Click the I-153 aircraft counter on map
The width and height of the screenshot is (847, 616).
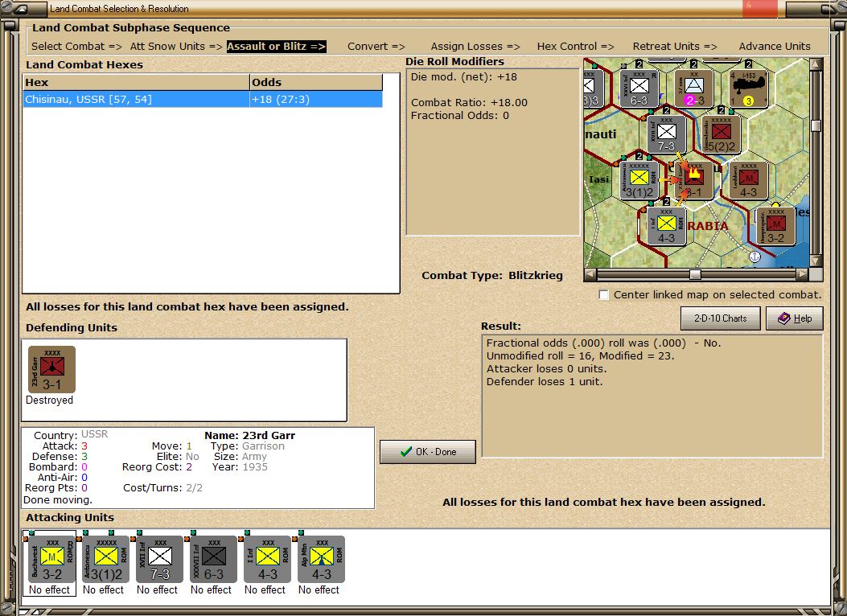[749, 88]
